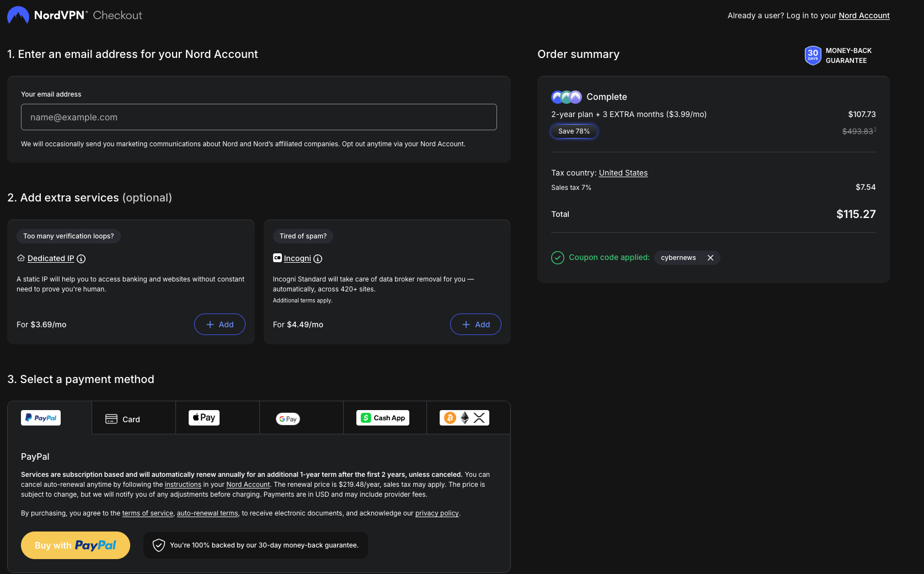
Task: Select the Card payment tab
Action: (133, 419)
